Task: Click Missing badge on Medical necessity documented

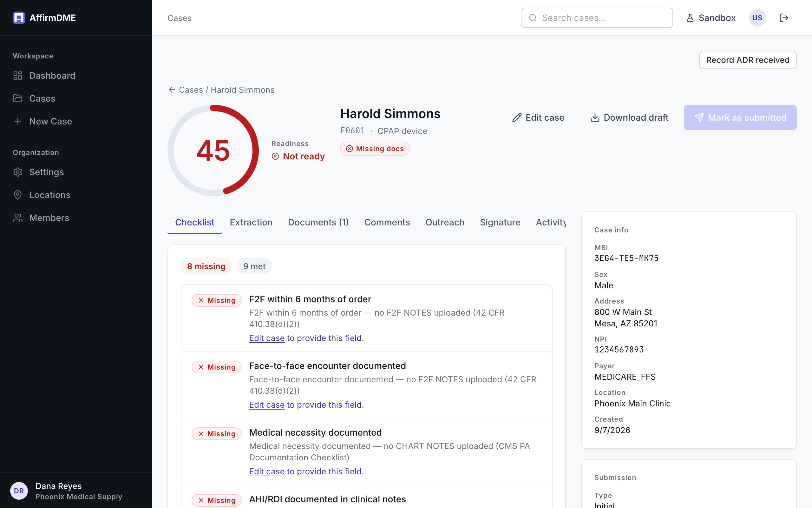Action: pos(216,434)
